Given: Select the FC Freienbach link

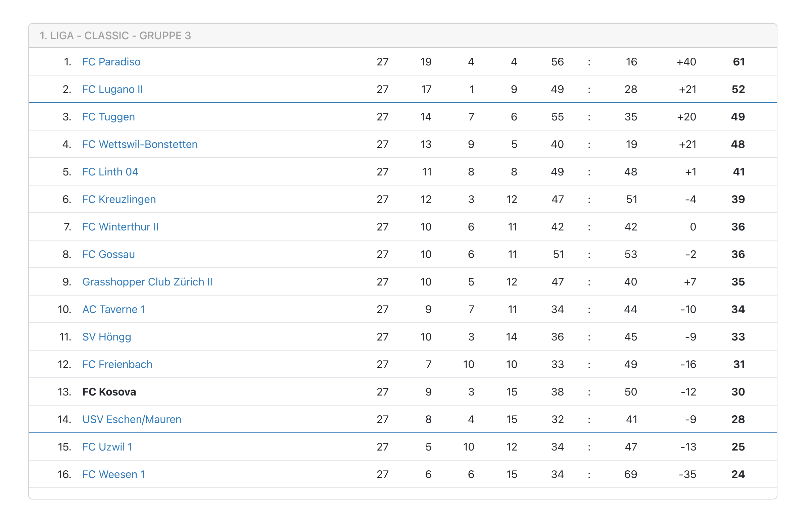Looking at the screenshot, I should click(x=117, y=364).
